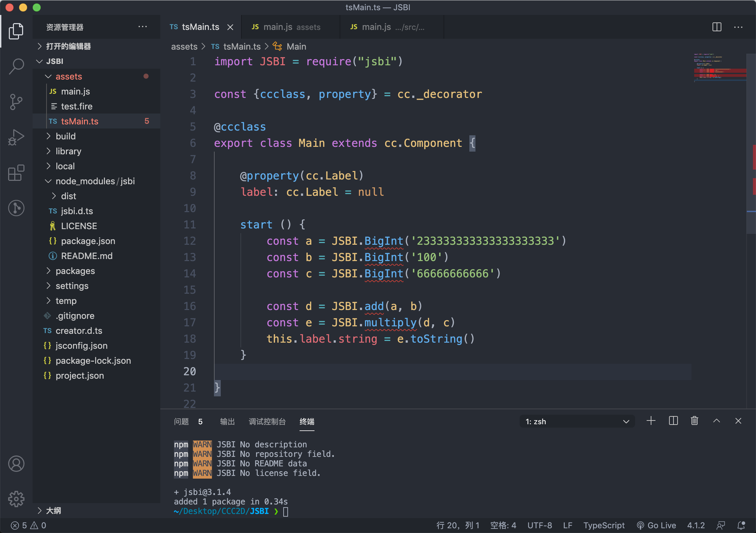Create a new terminal with plus icon
The image size is (756, 533).
(651, 421)
